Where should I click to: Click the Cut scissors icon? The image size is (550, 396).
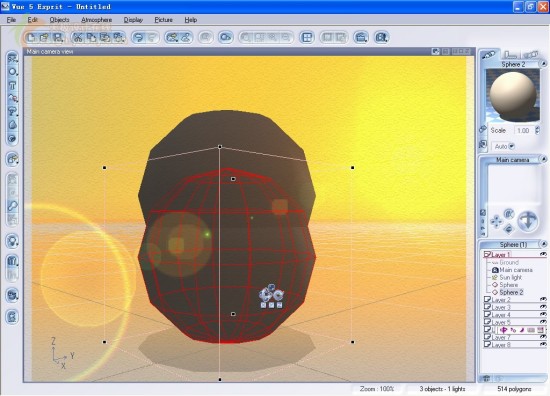78,37
